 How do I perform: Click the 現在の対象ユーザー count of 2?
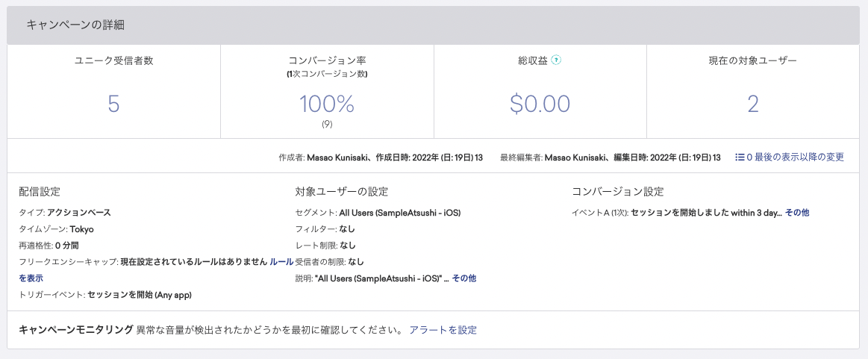pyautogui.click(x=753, y=104)
